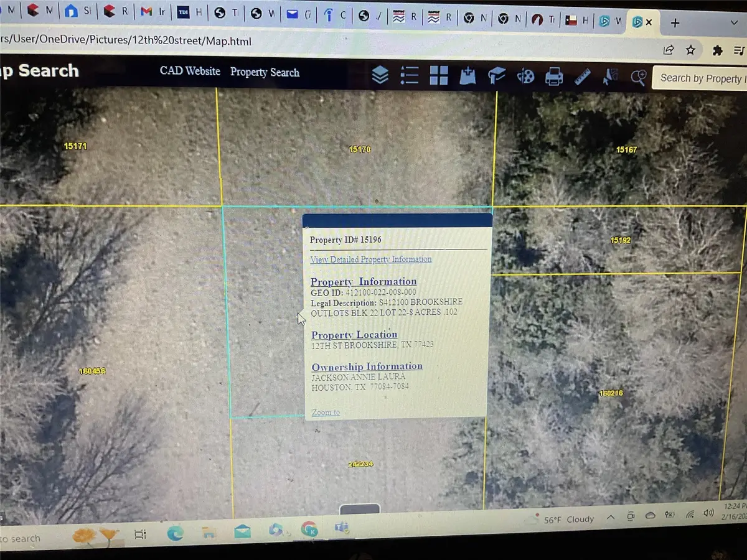Open View Detailed Property Information link
This screenshot has width=747, height=560.
pos(371,259)
